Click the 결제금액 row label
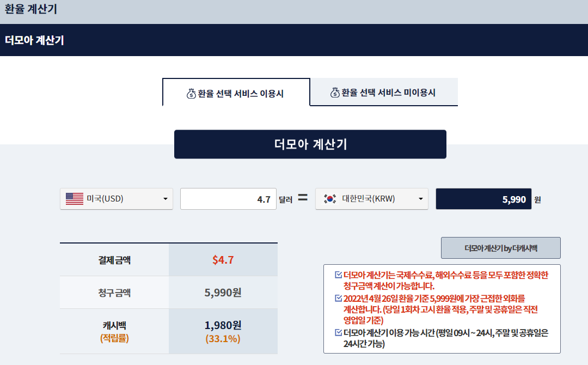 point(114,260)
